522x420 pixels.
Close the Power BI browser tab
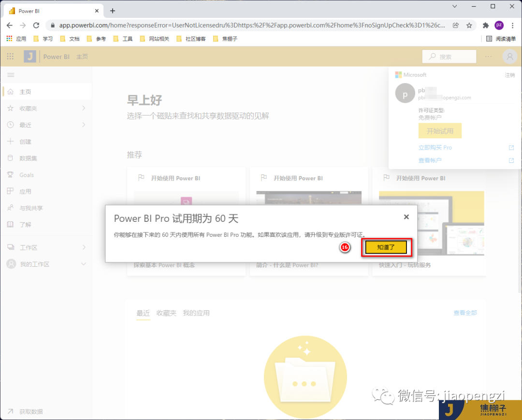click(97, 11)
